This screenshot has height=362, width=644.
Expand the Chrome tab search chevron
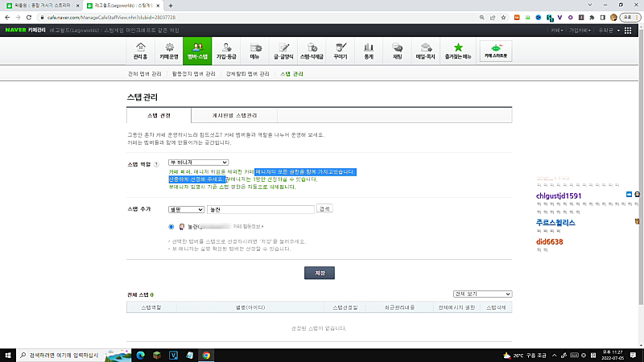[590, 6]
